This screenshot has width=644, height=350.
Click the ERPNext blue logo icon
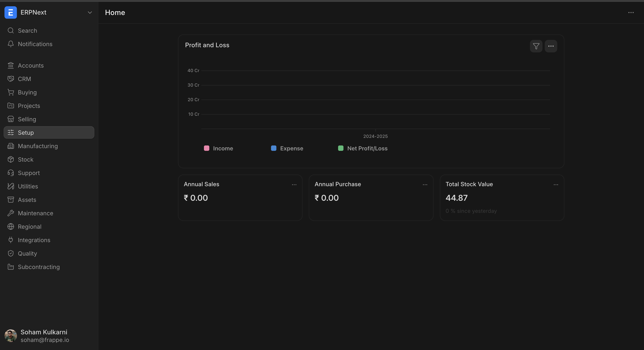click(x=11, y=13)
